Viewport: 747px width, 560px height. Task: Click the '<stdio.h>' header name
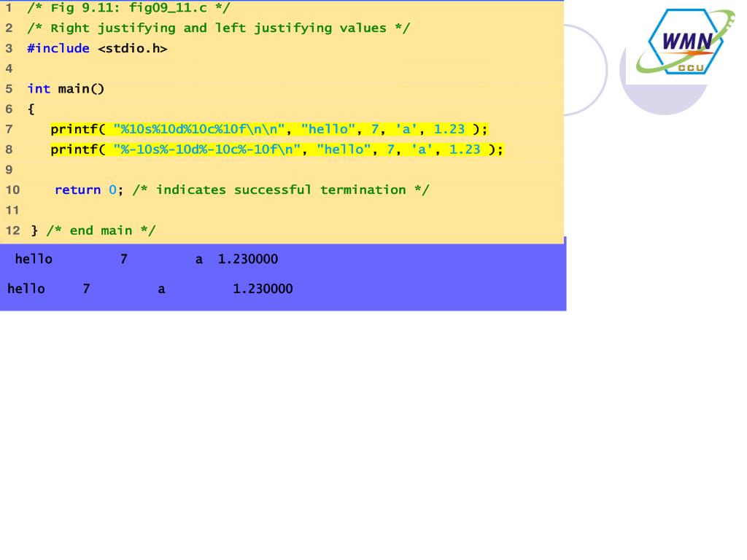(x=133, y=48)
